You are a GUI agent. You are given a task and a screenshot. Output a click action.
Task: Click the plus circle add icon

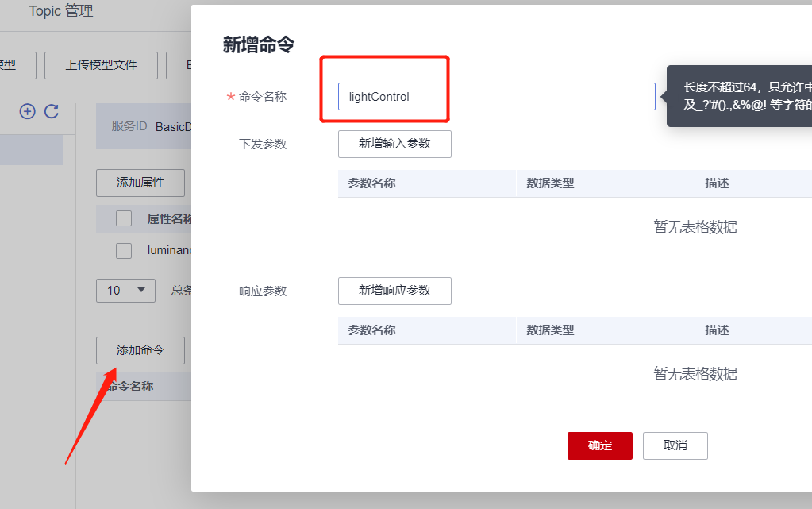tap(28, 112)
